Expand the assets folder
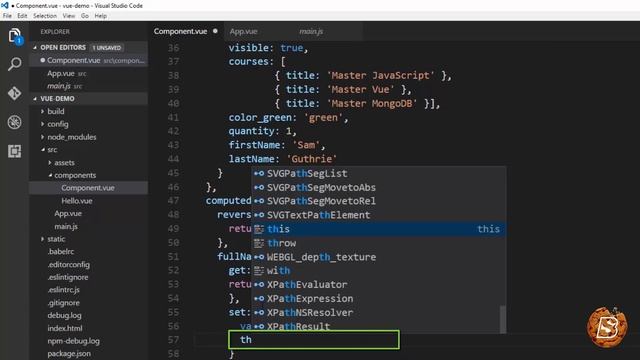Image resolution: width=640 pixels, height=360 pixels. pyautogui.click(x=64, y=162)
